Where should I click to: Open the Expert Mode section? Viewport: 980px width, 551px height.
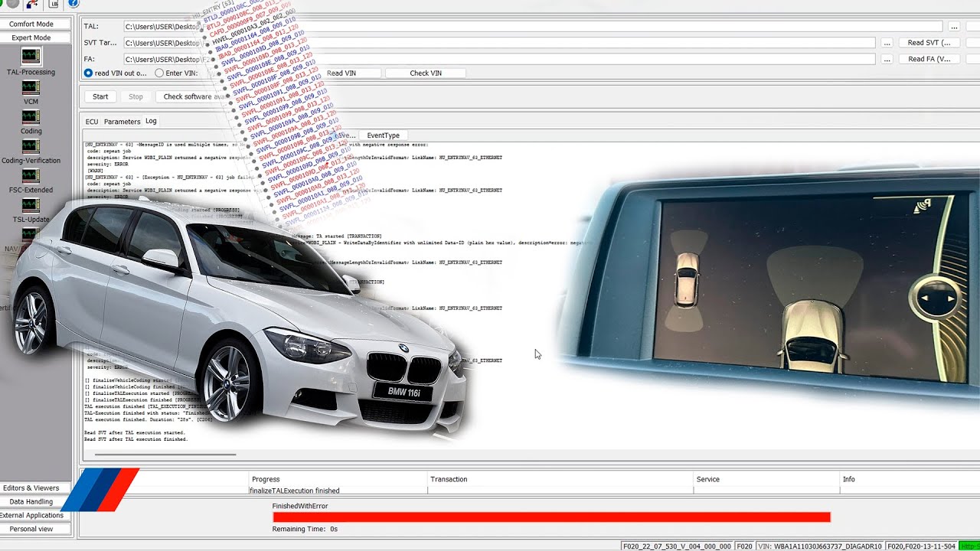point(31,37)
